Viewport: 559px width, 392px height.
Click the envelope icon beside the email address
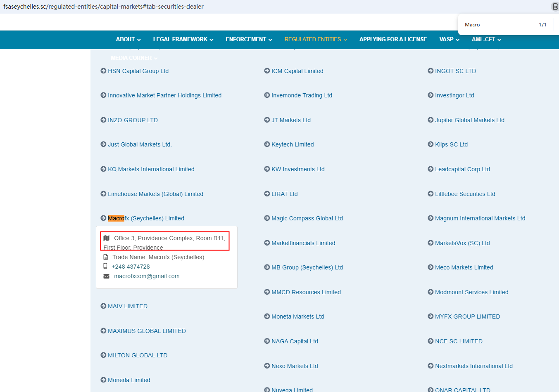107,276
